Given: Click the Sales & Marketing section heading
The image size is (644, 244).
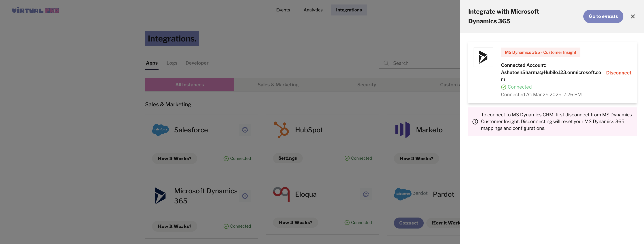Looking at the screenshot, I should (168, 104).
